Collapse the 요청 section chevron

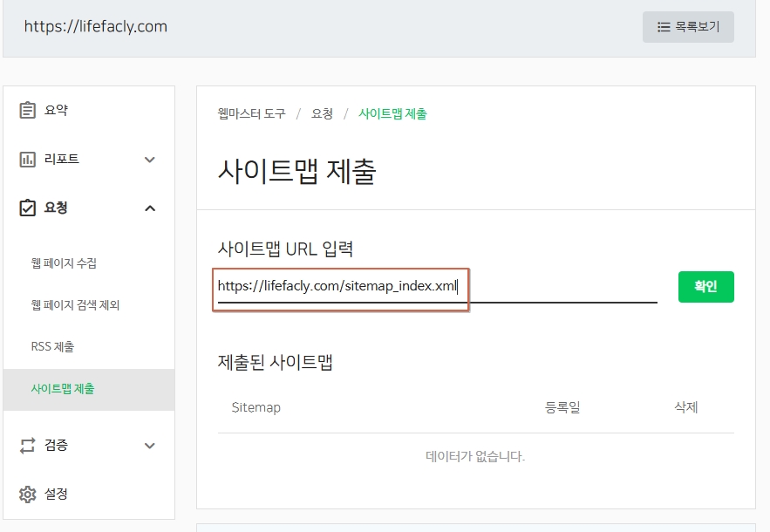pyautogui.click(x=149, y=208)
